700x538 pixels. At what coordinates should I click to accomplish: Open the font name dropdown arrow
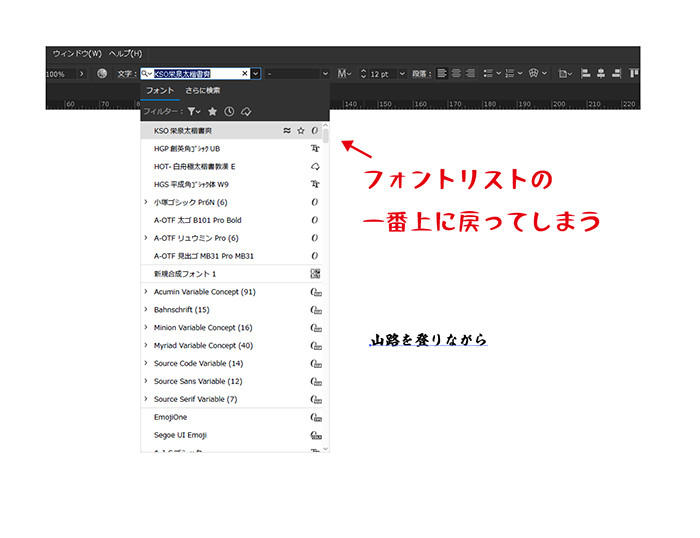point(256,74)
